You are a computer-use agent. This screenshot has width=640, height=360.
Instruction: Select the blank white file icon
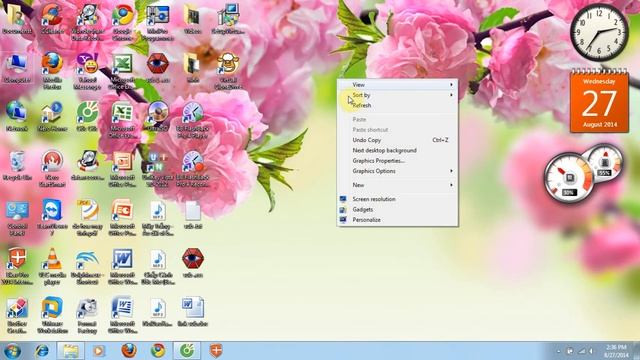[x=193, y=214]
